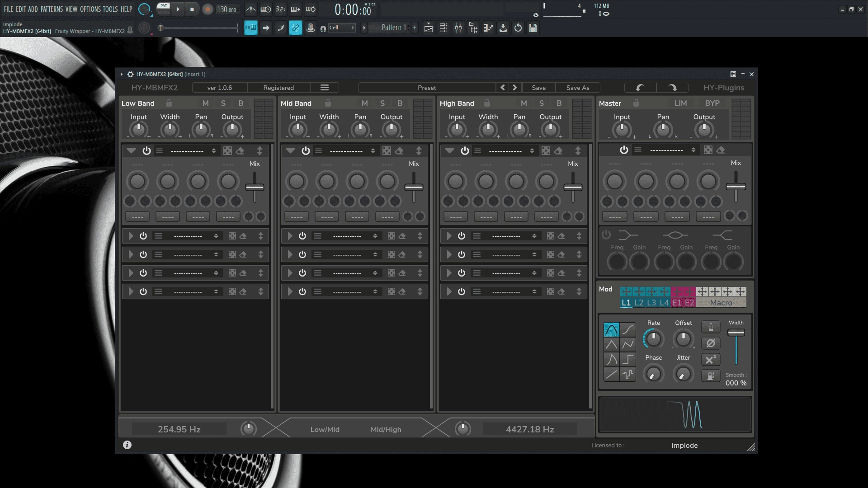Click the LFO x² button
Viewport: 868px width, 488px height.
(x=711, y=360)
